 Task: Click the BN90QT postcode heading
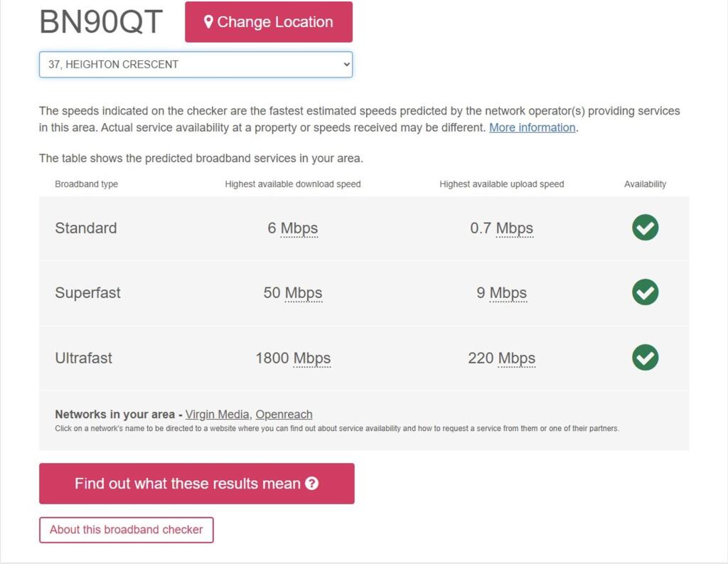point(101,22)
